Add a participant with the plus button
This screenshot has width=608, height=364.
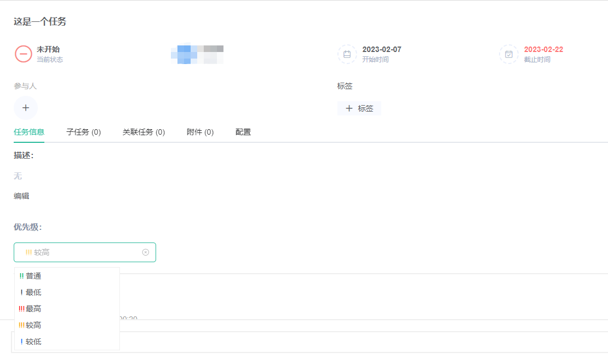[x=25, y=108]
